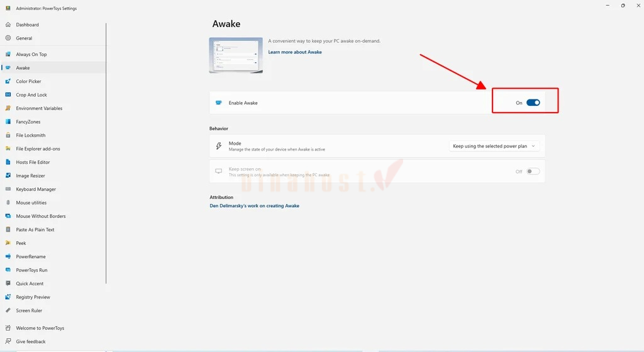Click the Awake page title
The height and width of the screenshot is (352, 644).
226,24
